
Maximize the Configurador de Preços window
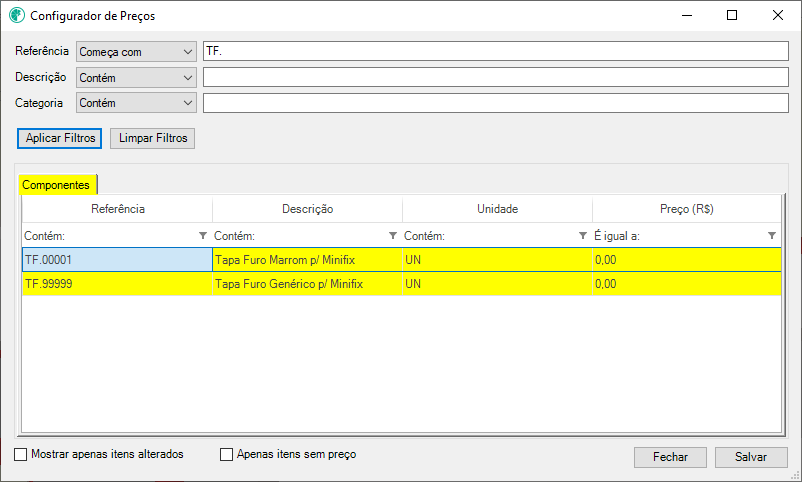pos(732,15)
